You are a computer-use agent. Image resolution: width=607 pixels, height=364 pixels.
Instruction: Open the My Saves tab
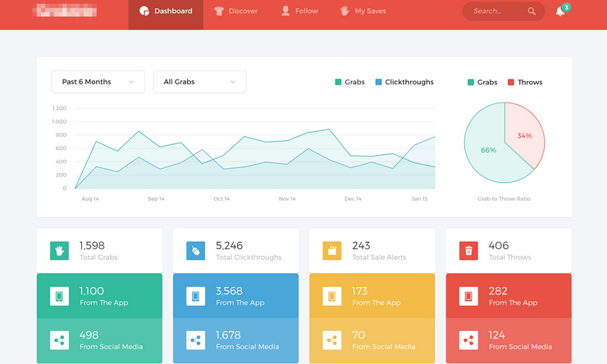pos(363,11)
